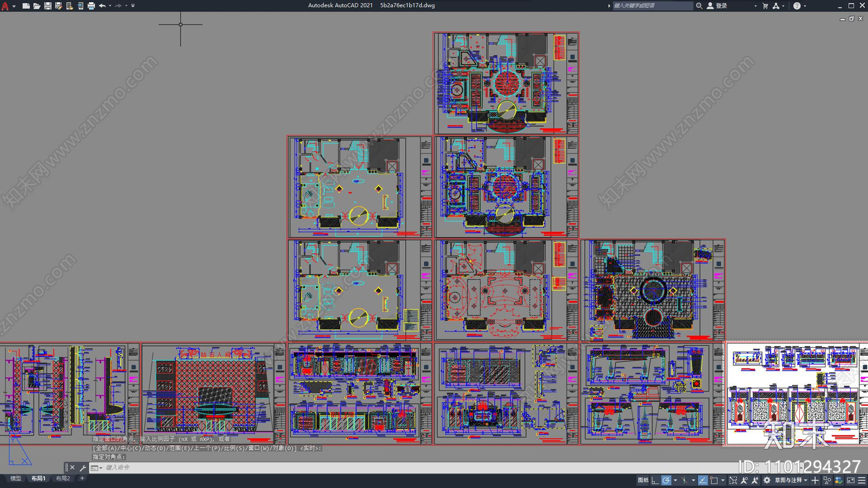This screenshot has width=868, height=488.
Task: Open status bar customization menu icon
Action: coord(861,480)
